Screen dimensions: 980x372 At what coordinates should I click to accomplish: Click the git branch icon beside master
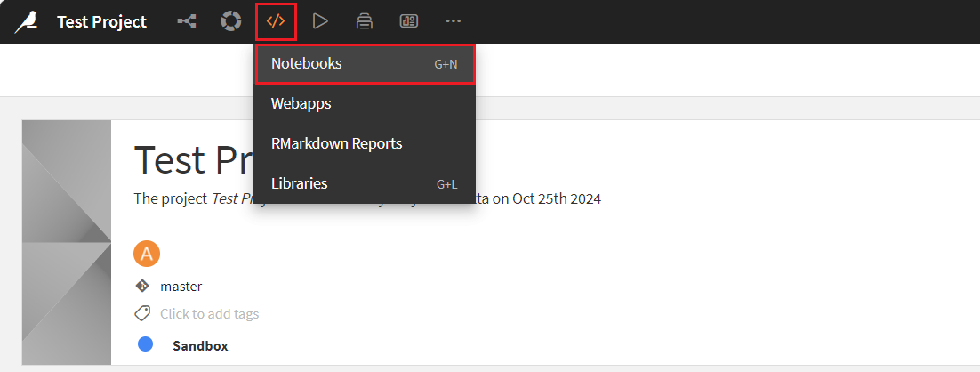coord(141,287)
